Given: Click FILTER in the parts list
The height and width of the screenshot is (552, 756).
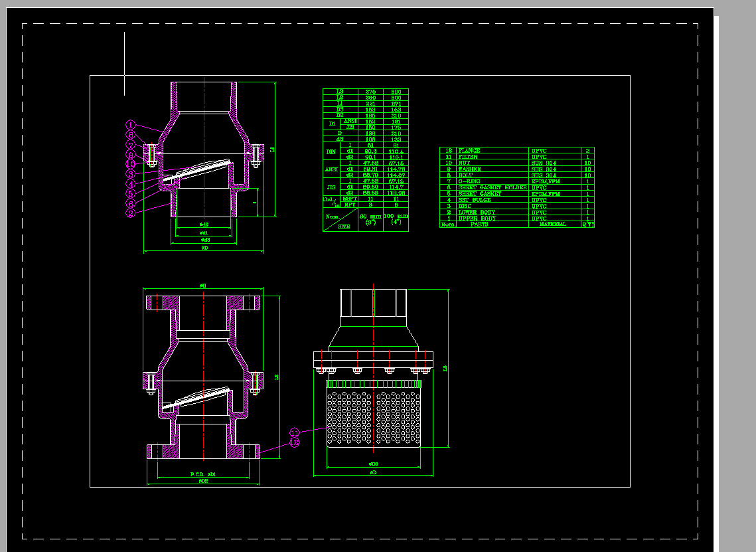Looking at the screenshot, I should 468,157.
